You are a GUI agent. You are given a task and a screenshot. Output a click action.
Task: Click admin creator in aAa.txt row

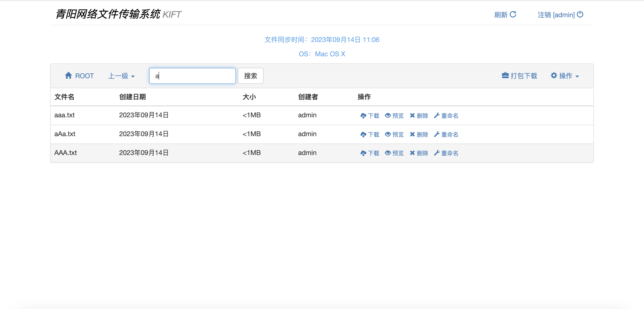point(307,134)
